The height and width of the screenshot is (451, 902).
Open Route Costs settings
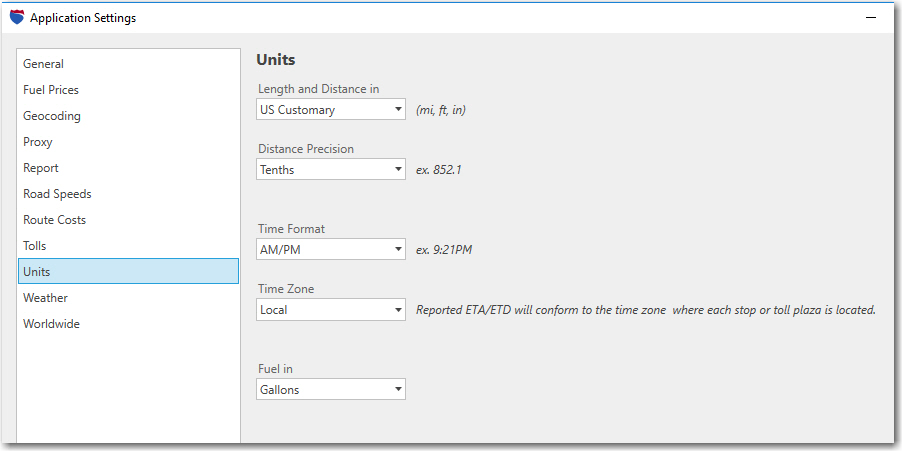tap(55, 220)
